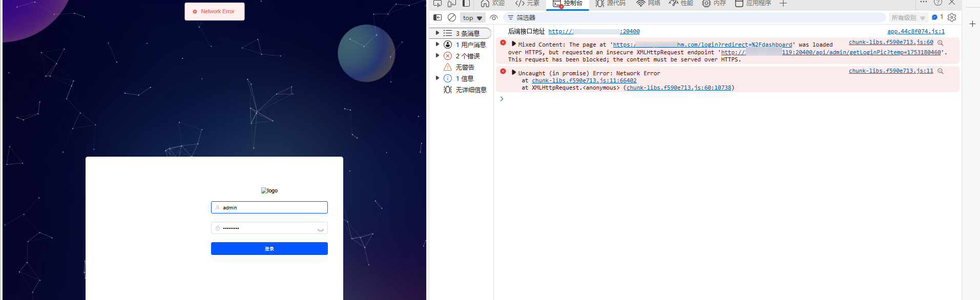Click the red error icon on Uncaught row
Viewport: 980px width, 300px height.
503,71
